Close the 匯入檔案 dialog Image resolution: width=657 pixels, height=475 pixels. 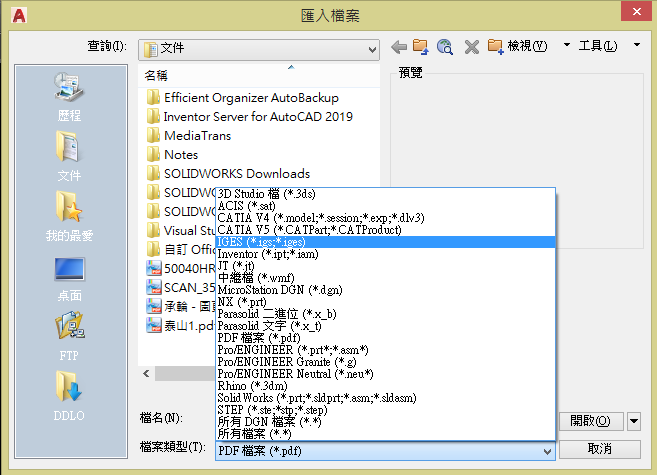pos(636,11)
